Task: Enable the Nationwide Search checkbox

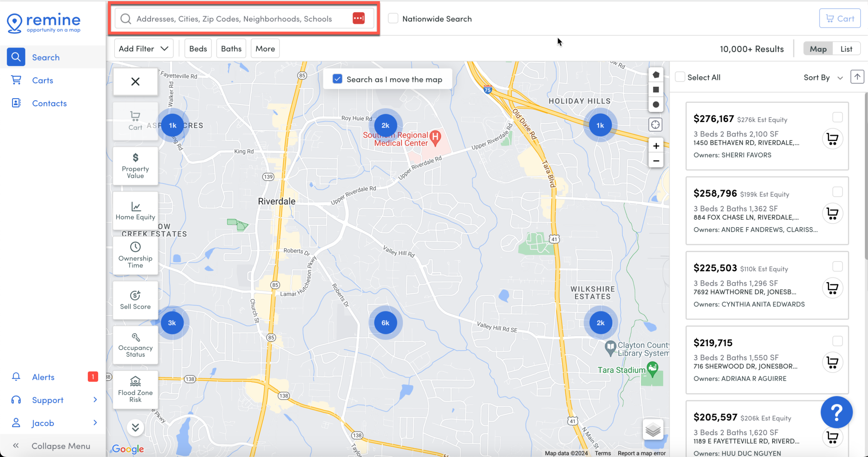Action: tap(393, 18)
